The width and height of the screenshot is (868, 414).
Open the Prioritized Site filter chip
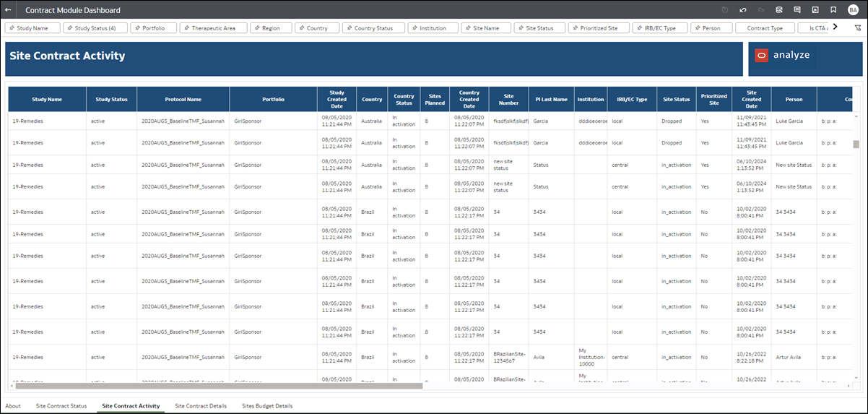coord(598,28)
